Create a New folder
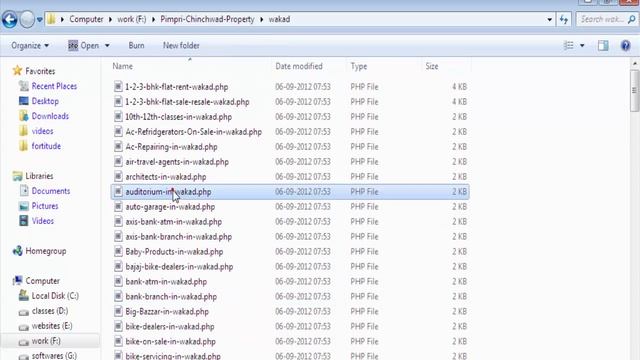 click(181, 45)
